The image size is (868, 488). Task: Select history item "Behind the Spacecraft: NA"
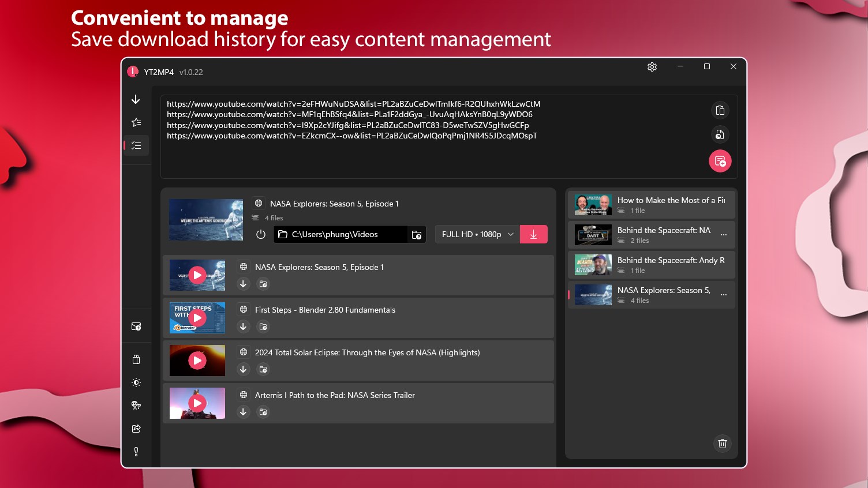652,235
